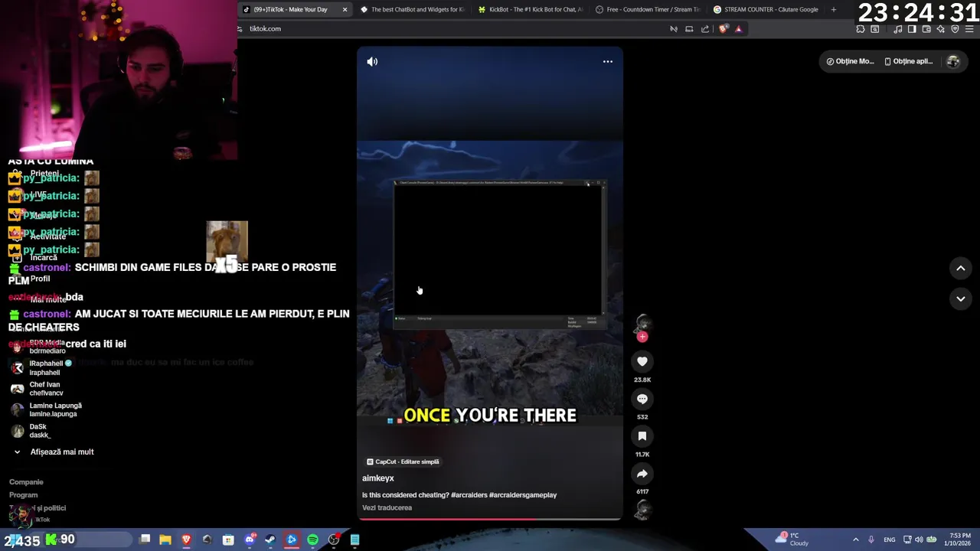Show hidden tray icons chevron
The height and width of the screenshot is (551, 980).
(x=855, y=540)
